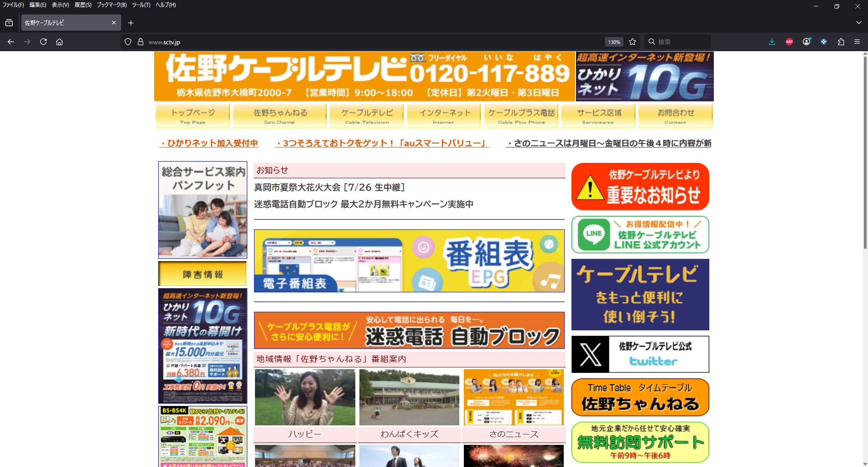Image resolution: width=868 pixels, height=467 pixels.
Task: Expand the list all tabs chevron
Action: pos(859,23)
